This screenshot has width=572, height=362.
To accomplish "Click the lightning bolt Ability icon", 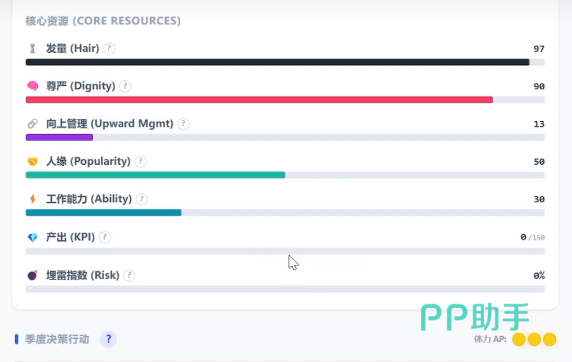I will [32, 199].
